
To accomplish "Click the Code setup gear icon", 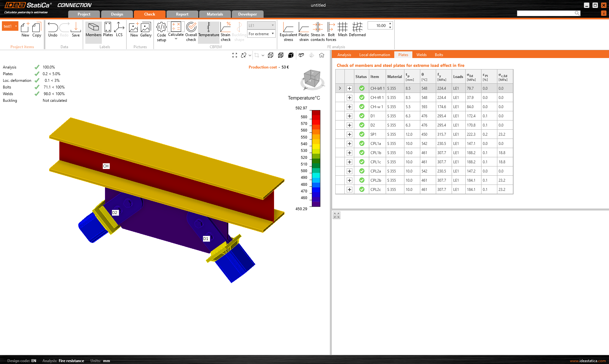I will (x=161, y=28).
